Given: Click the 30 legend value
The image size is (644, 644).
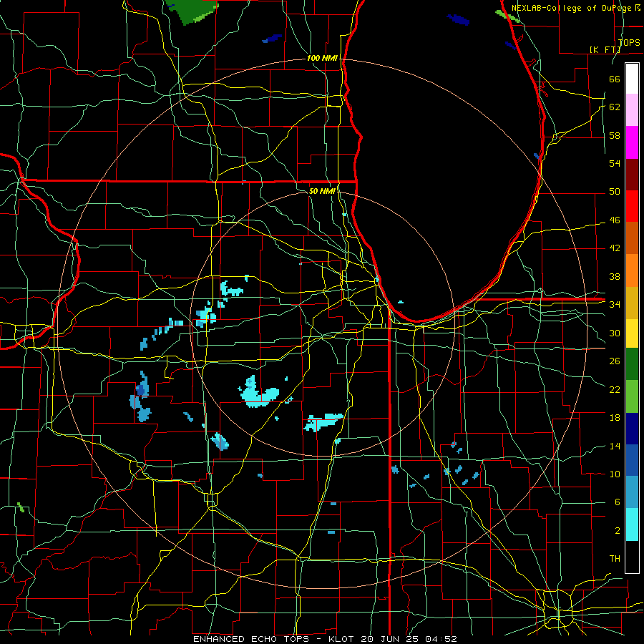Looking at the screenshot, I should pos(615,333).
